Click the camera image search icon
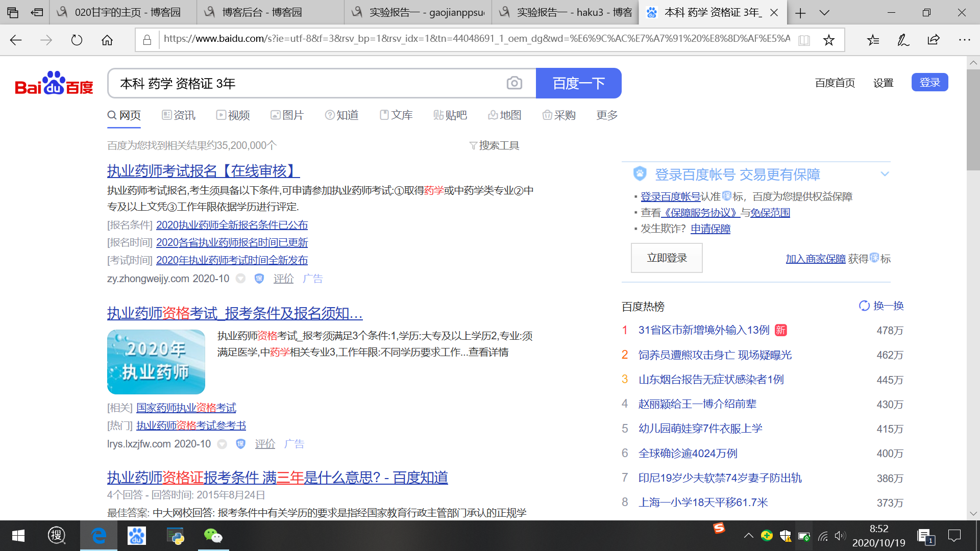980x551 pixels. [514, 83]
